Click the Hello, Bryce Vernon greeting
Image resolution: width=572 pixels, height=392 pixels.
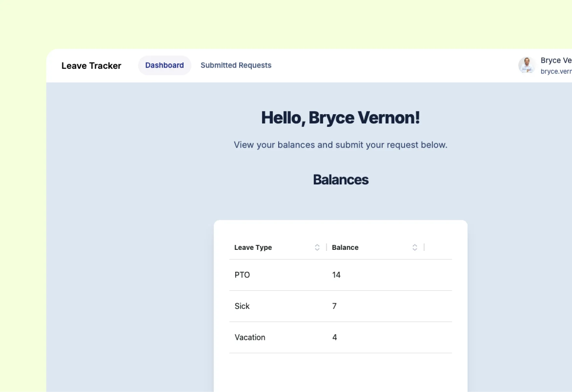[x=340, y=117]
